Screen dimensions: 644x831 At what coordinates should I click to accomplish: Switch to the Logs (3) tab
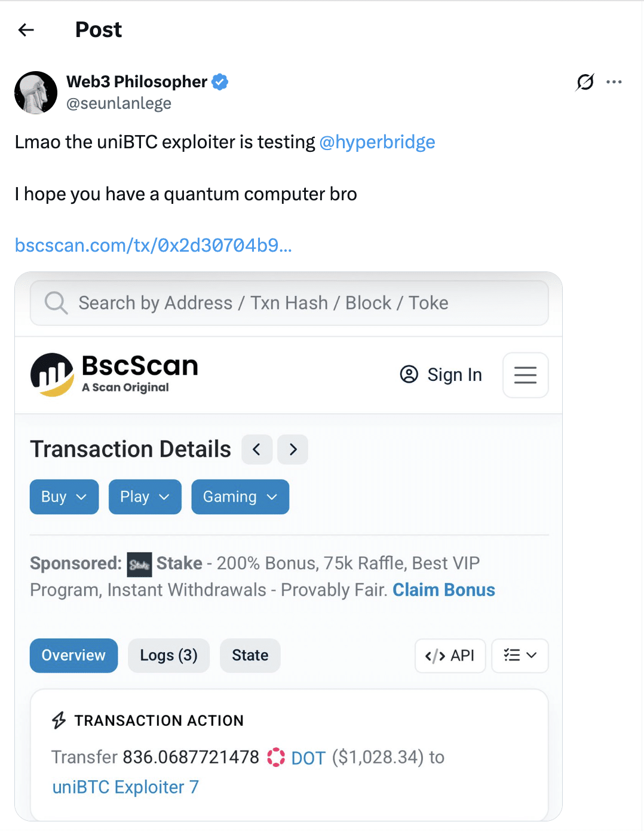(168, 656)
